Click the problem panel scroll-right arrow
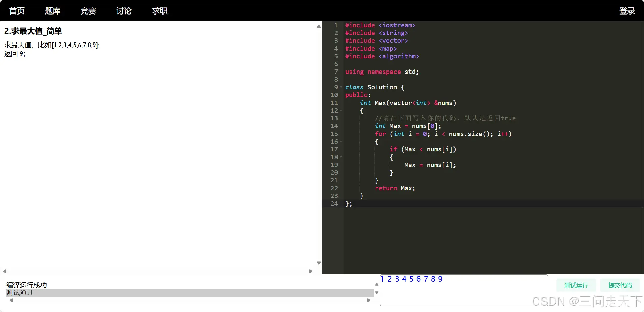The image size is (644, 312). point(311,271)
